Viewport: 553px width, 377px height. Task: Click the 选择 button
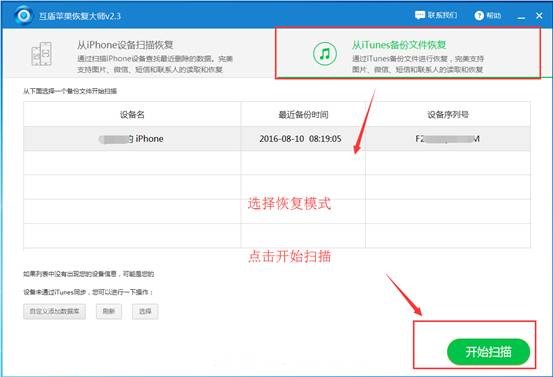coord(145,311)
